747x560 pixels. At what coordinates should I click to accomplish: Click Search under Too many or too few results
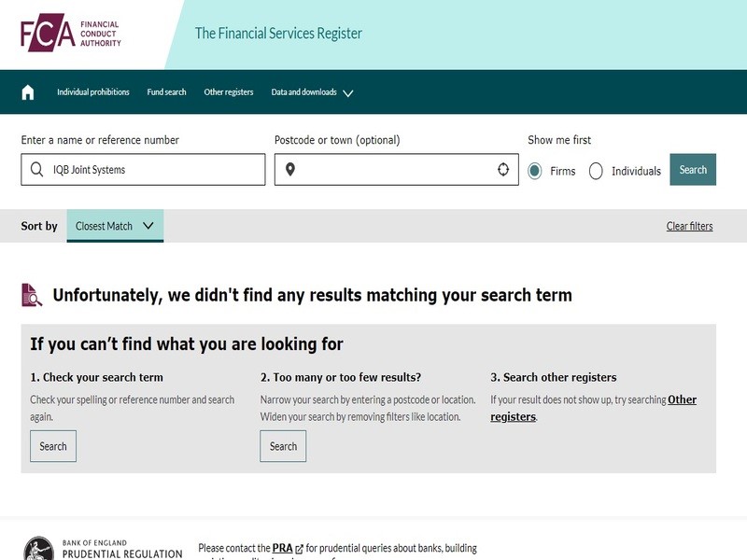click(x=283, y=446)
